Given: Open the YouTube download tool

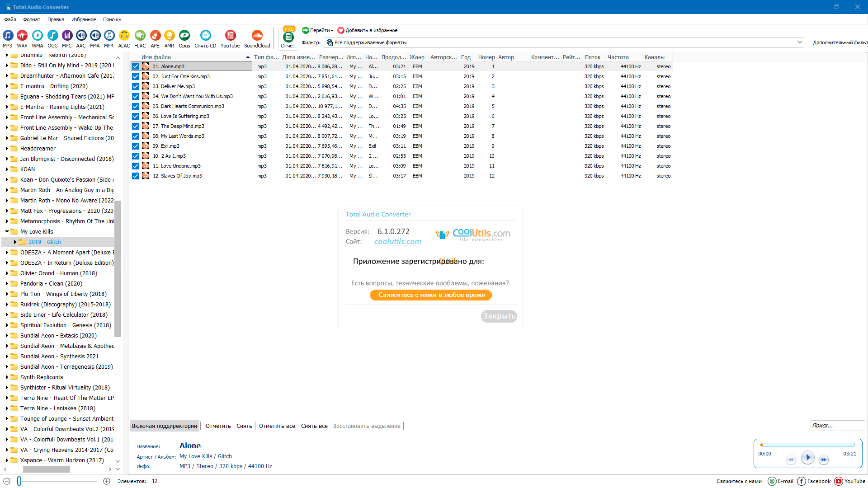Looking at the screenshot, I should 230,36.
